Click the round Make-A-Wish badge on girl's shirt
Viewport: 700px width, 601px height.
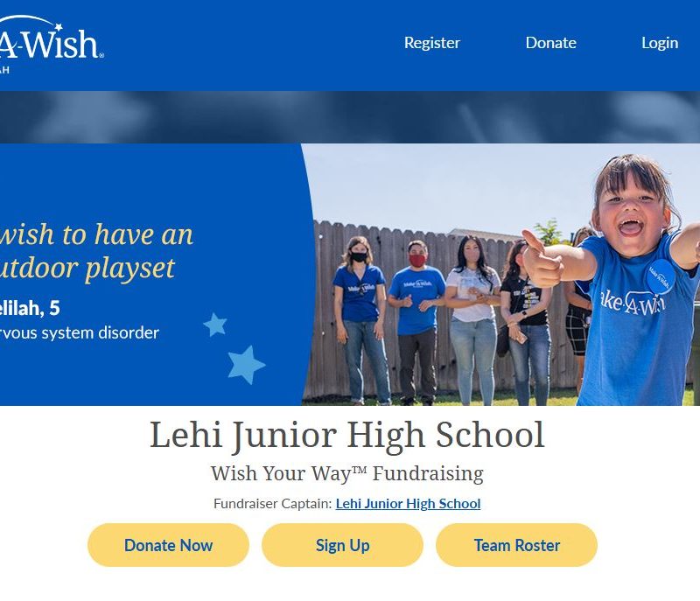click(x=661, y=277)
